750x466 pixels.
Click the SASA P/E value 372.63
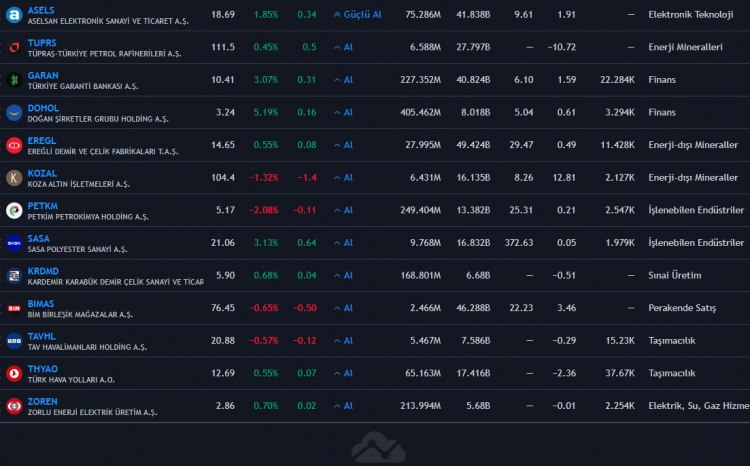click(518, 243)
